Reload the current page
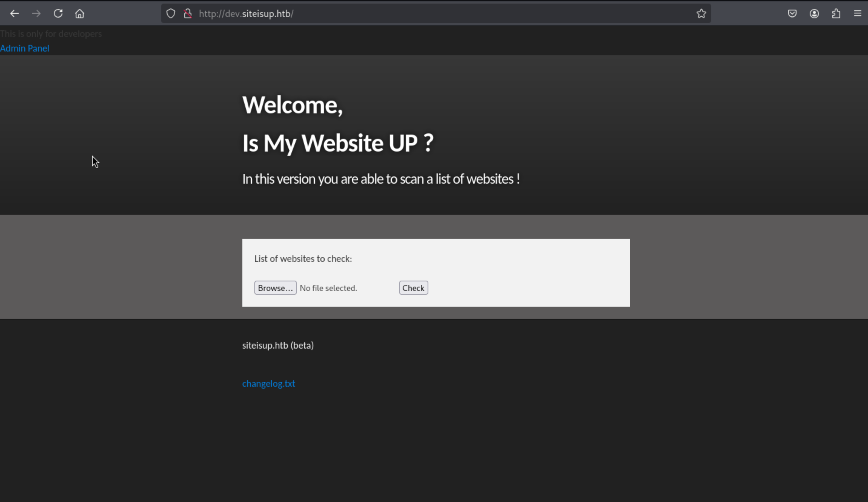 tap(58, 14)
